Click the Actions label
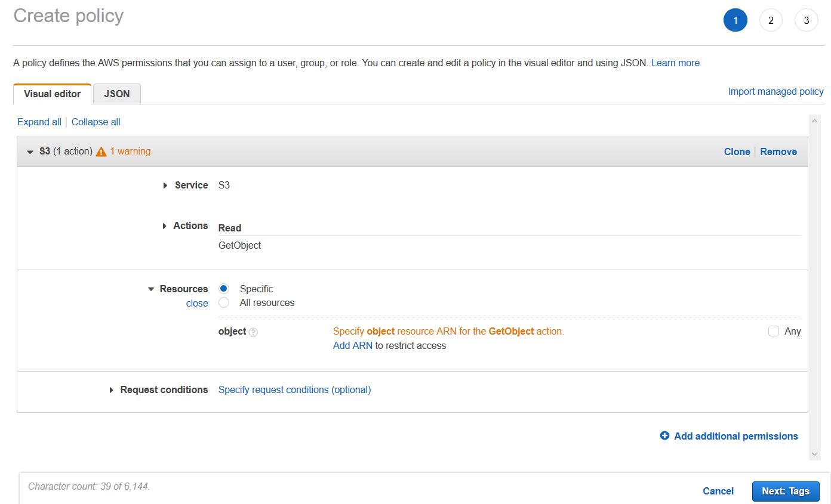Image resolution: width=831 pixels, height=504 pixels. [190, 225]
